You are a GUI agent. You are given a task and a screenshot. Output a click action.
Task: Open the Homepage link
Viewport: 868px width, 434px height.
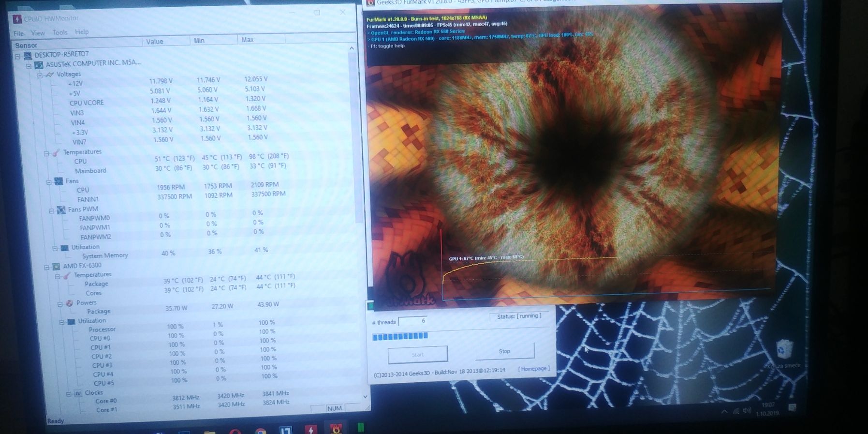pos(533,369)
